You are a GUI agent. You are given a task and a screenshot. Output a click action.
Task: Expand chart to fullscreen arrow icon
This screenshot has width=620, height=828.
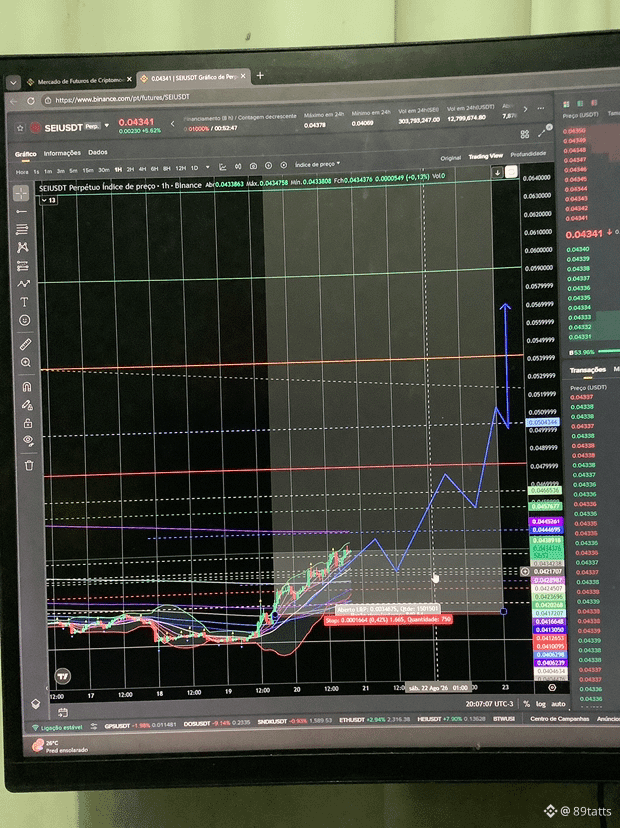click(x=544, y=131)
